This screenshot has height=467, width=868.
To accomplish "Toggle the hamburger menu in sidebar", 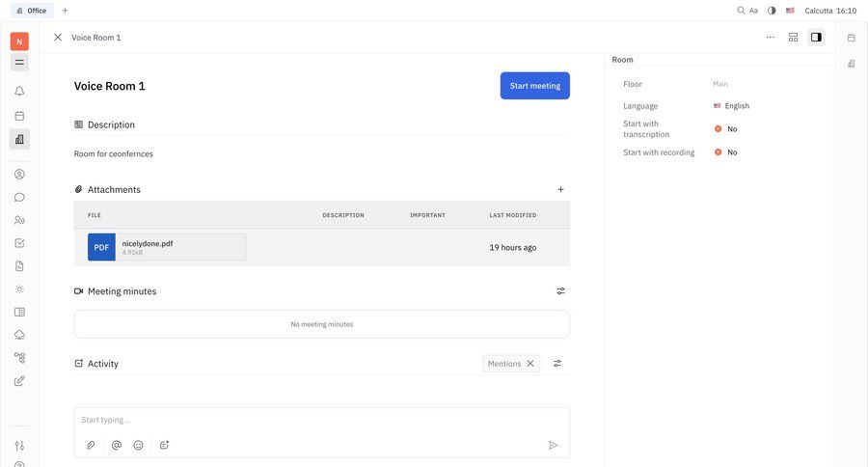I will [19, 63].
